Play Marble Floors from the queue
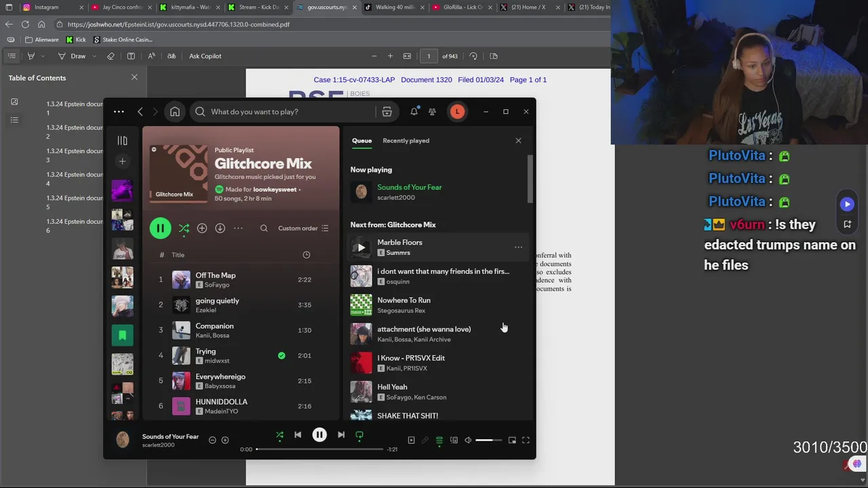868x488 pixels. point(361,247)
